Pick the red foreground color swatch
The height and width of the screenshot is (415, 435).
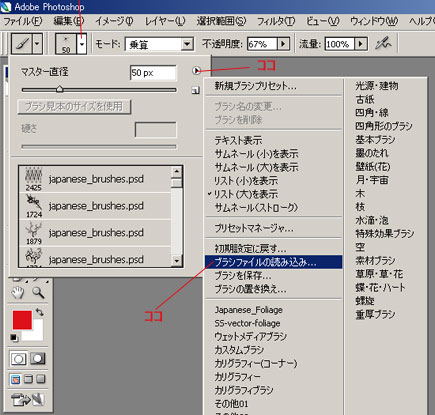(22, 320)
